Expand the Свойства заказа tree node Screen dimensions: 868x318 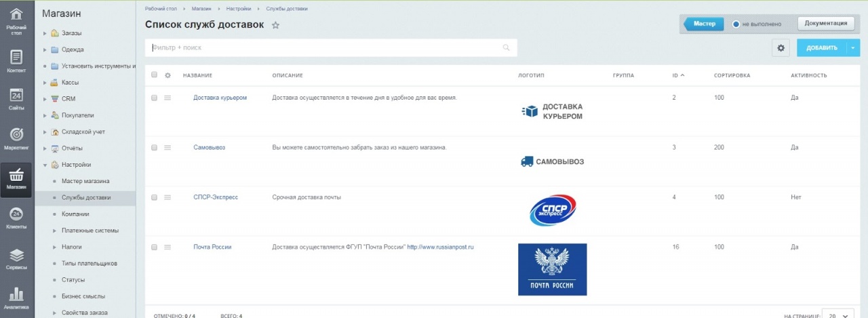(x=54, y=313)
